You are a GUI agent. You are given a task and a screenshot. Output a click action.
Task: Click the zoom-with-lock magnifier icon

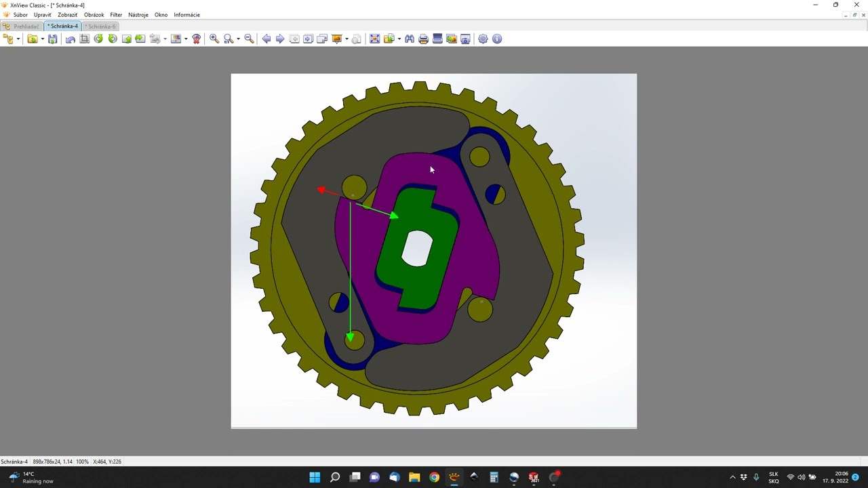(x=229, y=39)
